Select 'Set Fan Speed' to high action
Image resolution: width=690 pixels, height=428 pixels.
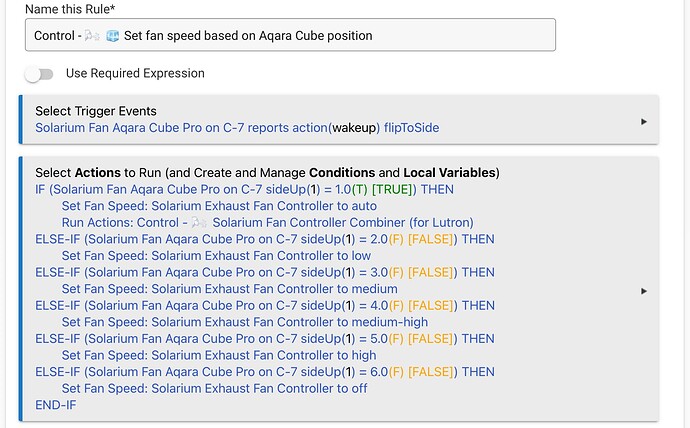(219, 355)
